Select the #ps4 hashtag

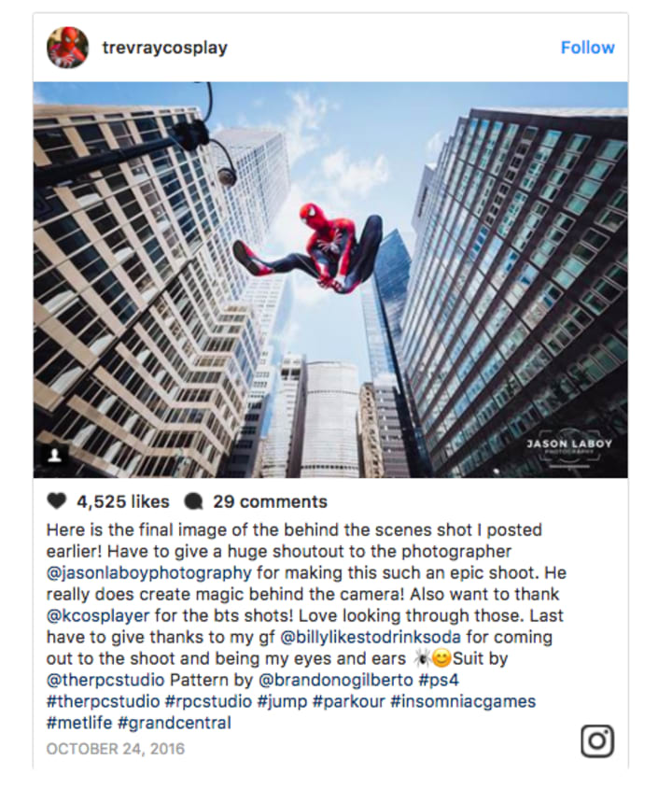coord(439,680)
